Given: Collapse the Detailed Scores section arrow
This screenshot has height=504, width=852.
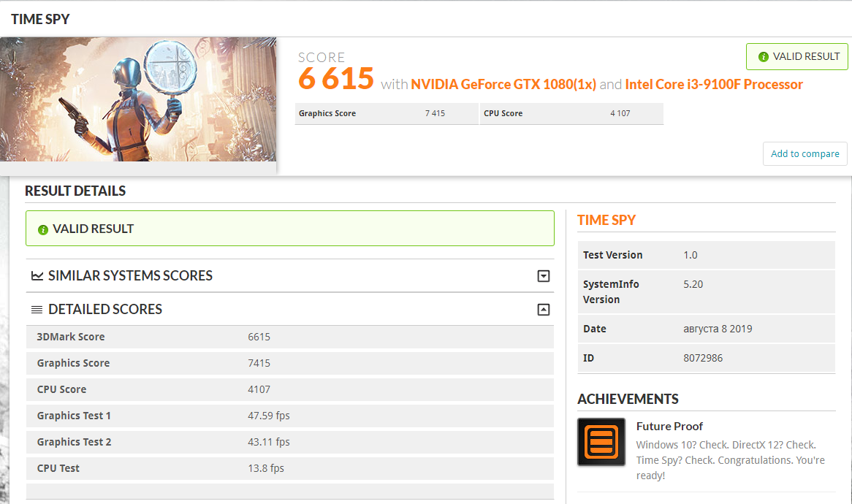Looking at the screenshot, I should 544,310.
